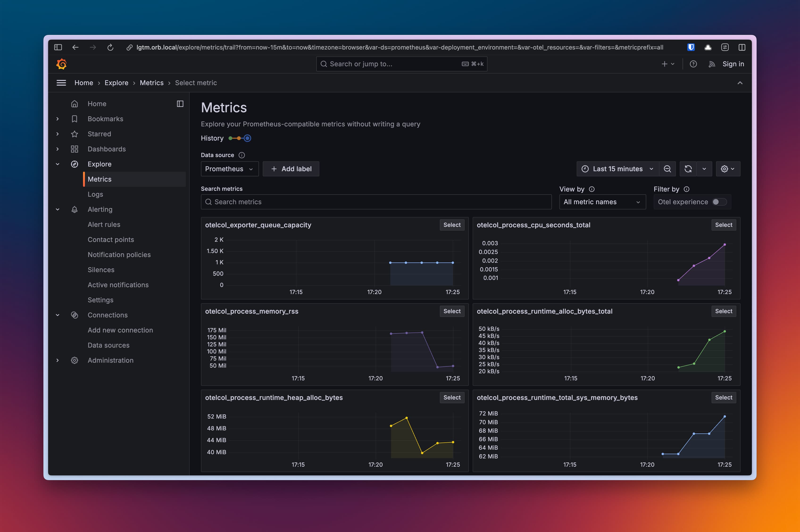Click the Filter by info icon
The height and width of the screenshot is (532, 800).
[x=686, y=189]
